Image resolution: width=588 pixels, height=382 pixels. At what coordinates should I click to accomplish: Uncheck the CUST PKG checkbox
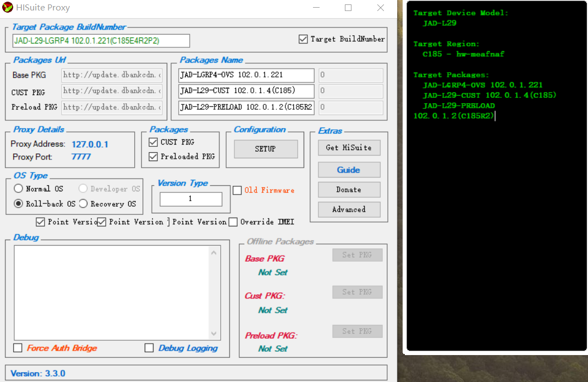(x=153, y=142)
